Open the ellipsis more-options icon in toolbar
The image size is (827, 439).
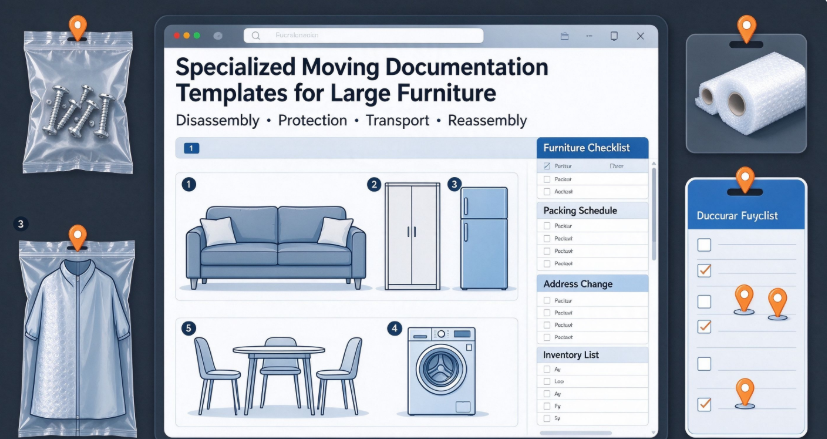pos(589,36)
